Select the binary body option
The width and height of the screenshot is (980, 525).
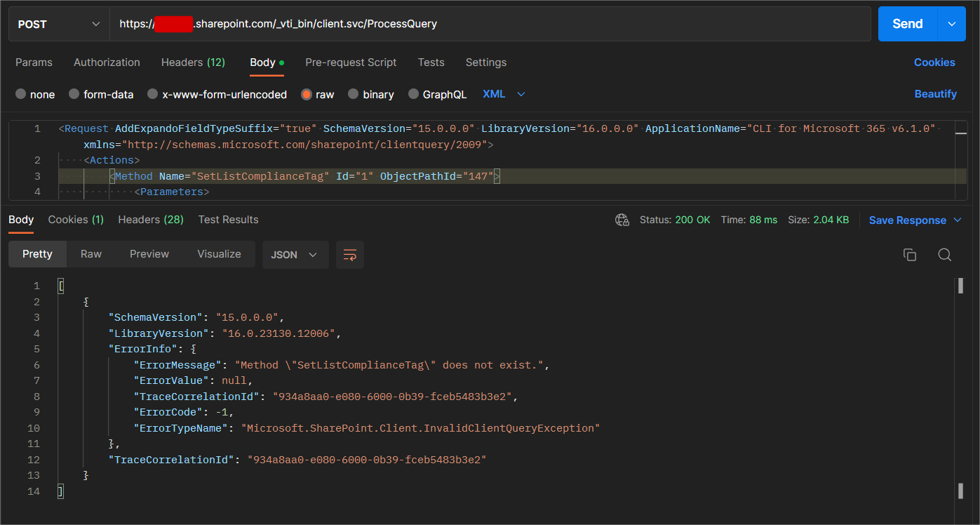pos(371,94)
